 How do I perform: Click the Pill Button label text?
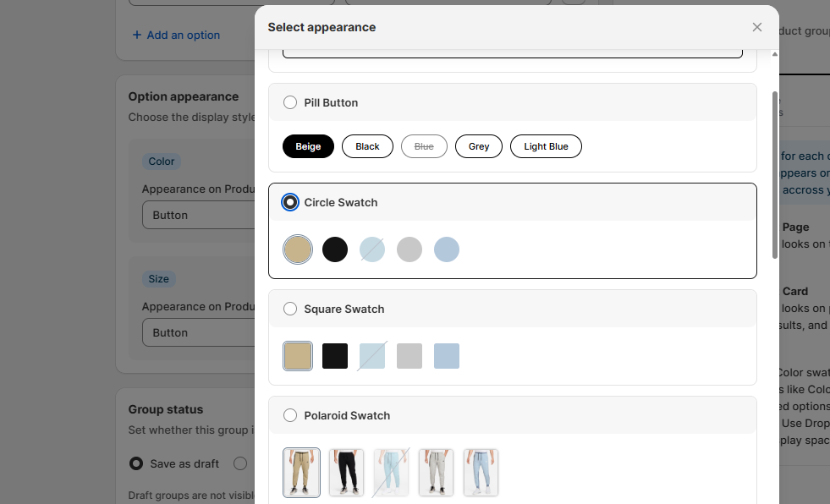[x=331, y=102]
